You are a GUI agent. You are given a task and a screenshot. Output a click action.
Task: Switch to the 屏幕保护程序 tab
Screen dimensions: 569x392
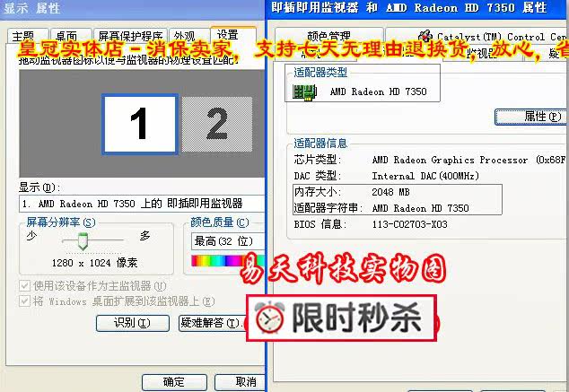pos(130,36)
